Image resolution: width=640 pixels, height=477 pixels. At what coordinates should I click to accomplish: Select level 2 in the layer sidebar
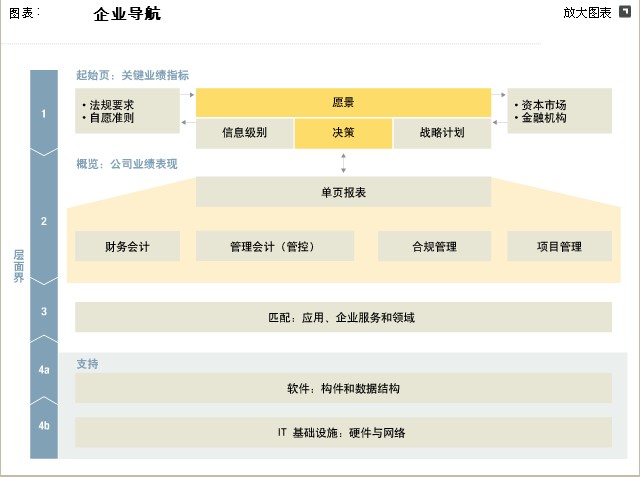(x=44, y=220)
